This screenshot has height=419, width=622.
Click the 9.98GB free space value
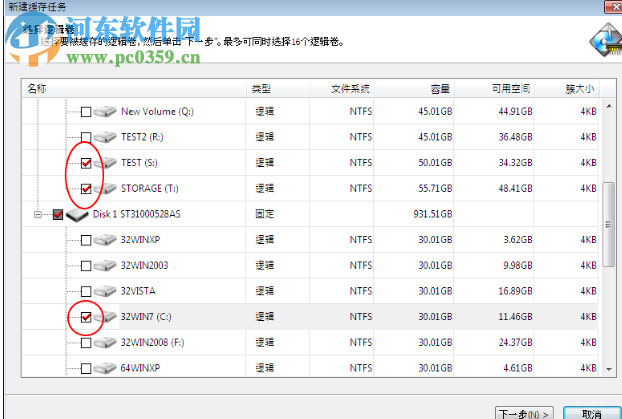tap(518, 265)
